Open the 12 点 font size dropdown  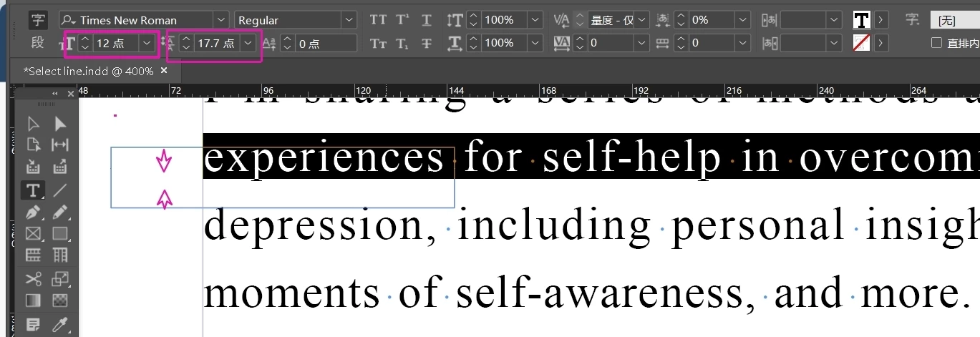147,43
